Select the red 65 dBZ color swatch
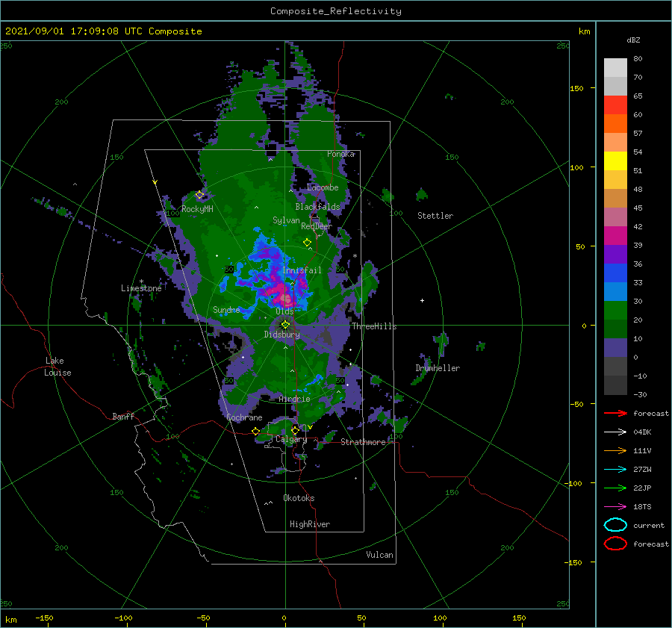The height and width of the screenshot is (628, 672). pyautogui.click(x=615, y=105)
